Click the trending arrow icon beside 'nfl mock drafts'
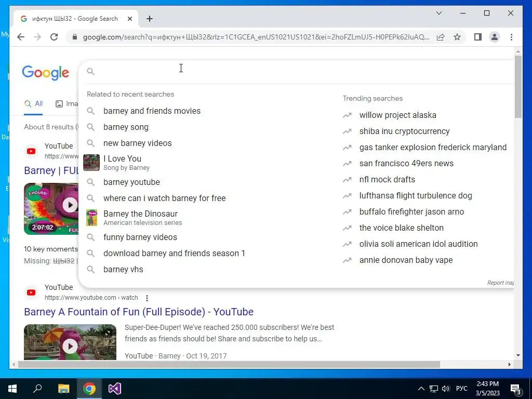Viewport: 532px width, 399px height. tap(347, 180)
